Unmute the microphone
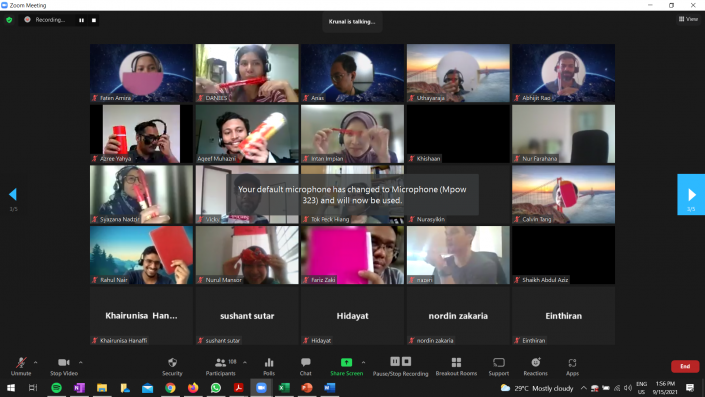This screenshot has width=705, height=397. [x=21, y=366]
